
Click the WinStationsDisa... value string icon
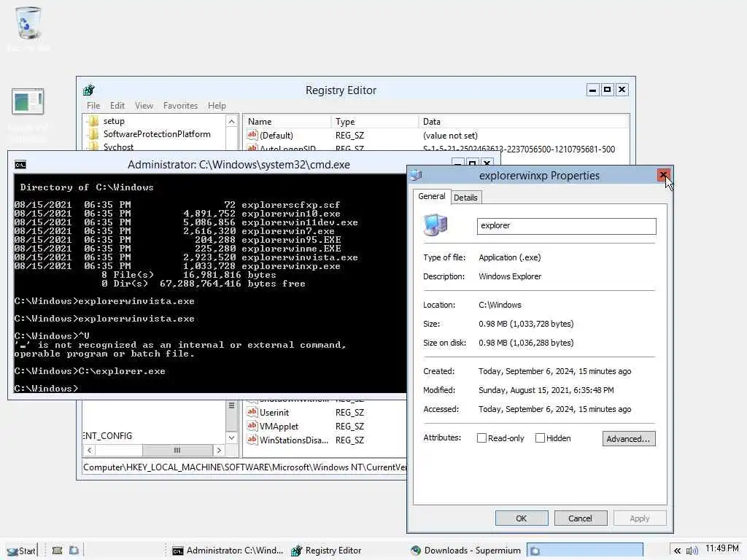[252, 440]
